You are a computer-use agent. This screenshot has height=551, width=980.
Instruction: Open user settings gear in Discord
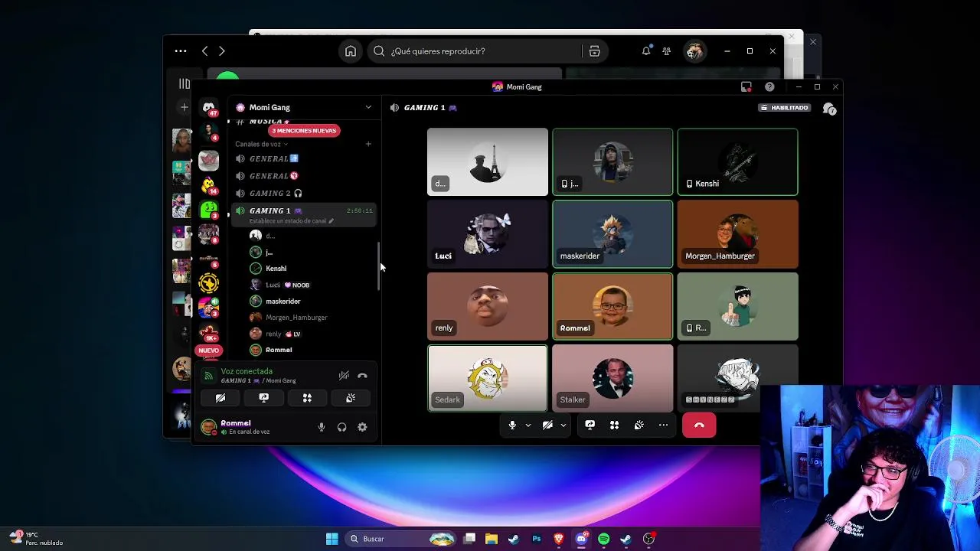[362, 427]
